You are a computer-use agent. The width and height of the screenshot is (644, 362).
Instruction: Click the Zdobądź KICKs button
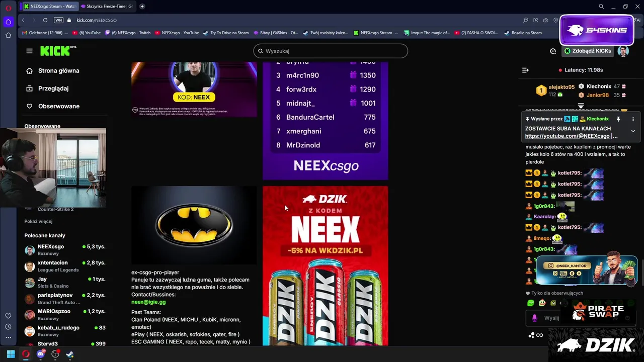coord(588,51)
